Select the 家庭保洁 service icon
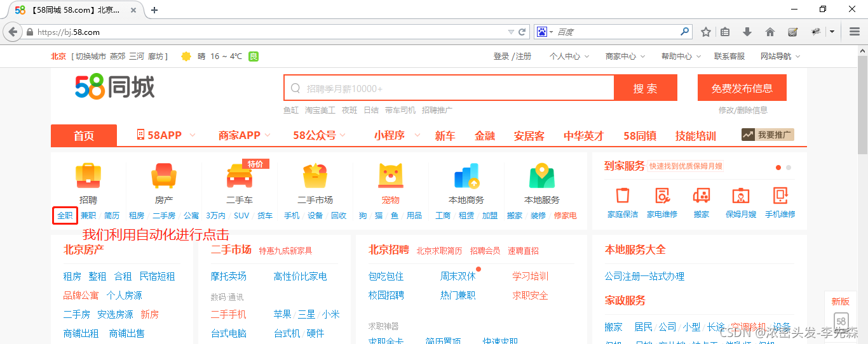868x344 pixels. point(623,195)
